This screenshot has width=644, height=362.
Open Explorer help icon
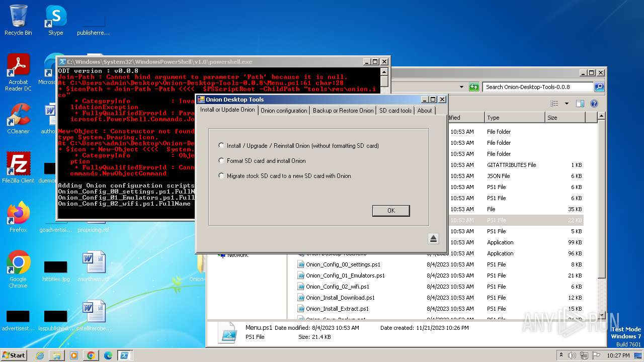[594, 104]
